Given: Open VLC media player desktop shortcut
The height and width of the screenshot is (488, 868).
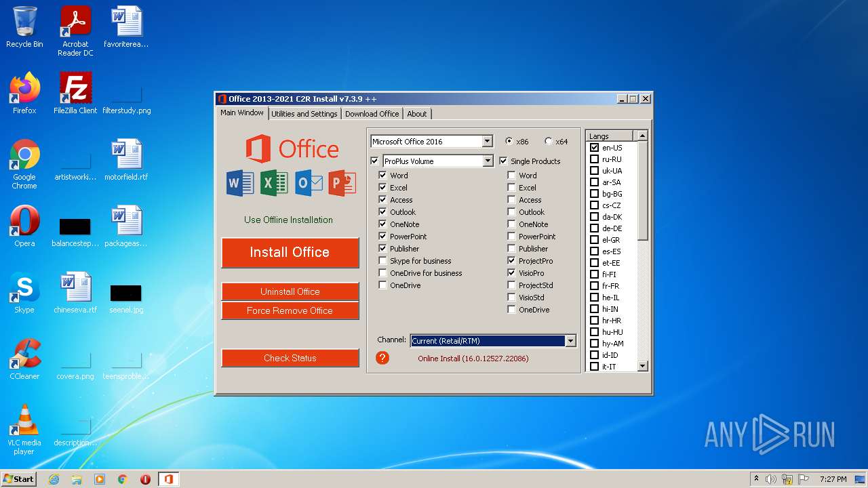Looking at the screenshot, I should 24,430.
